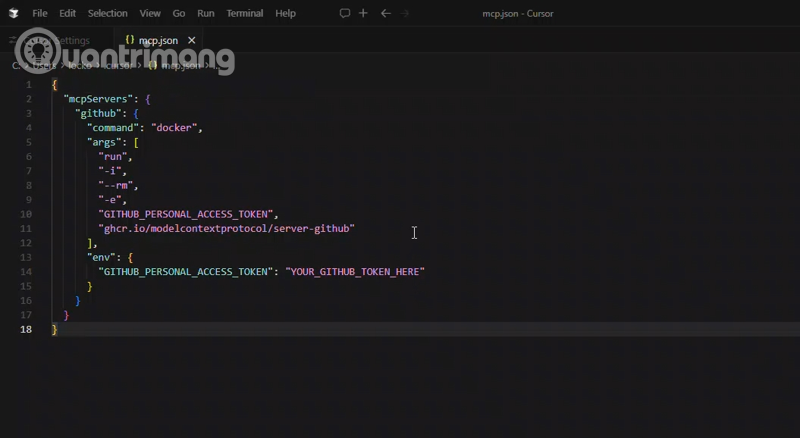
Task: Click the plus new chat icon
Action: tap(363, 13)
